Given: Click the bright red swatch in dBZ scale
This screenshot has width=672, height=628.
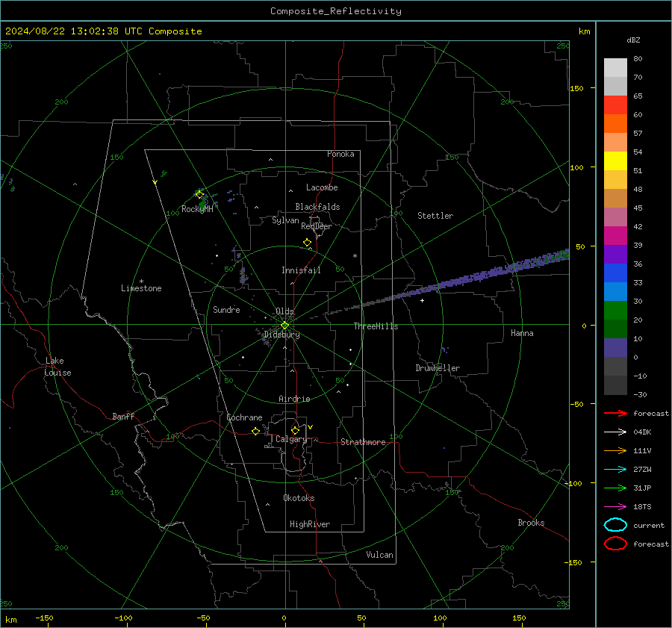Looking at the screenshot, I should pyautogui.click(x=615, y=105).
